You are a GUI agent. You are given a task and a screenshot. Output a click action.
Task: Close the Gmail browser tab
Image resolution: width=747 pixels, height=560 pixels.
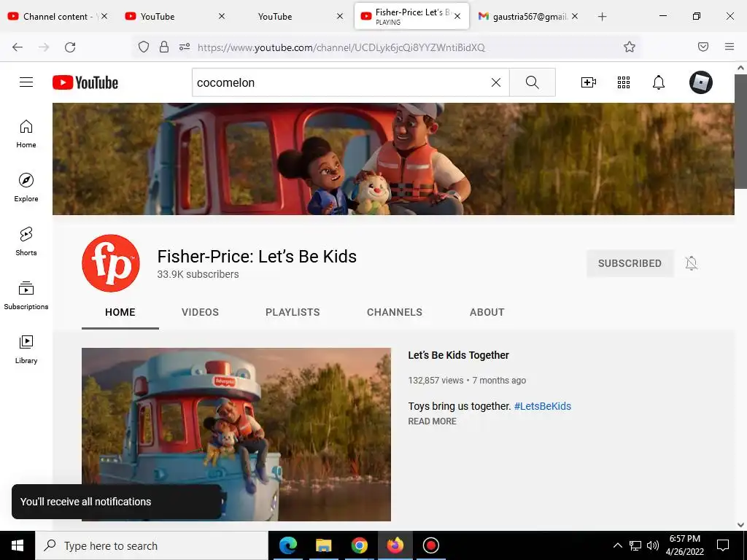click(x=575, y=17)
